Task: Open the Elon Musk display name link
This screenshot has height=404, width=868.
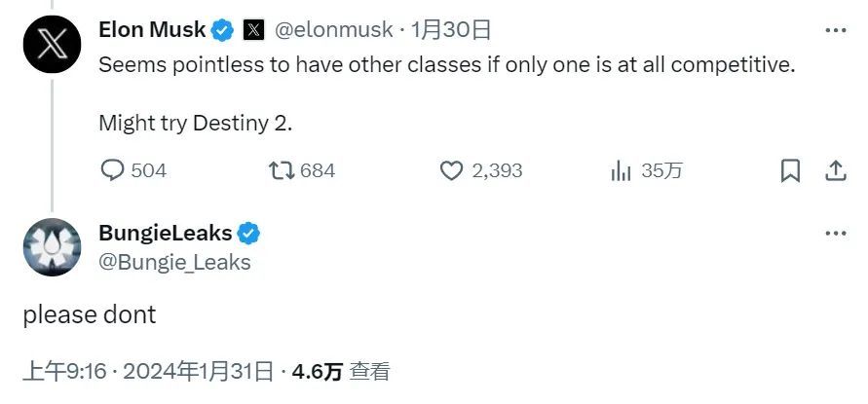Action: click(x=152, y=30)
